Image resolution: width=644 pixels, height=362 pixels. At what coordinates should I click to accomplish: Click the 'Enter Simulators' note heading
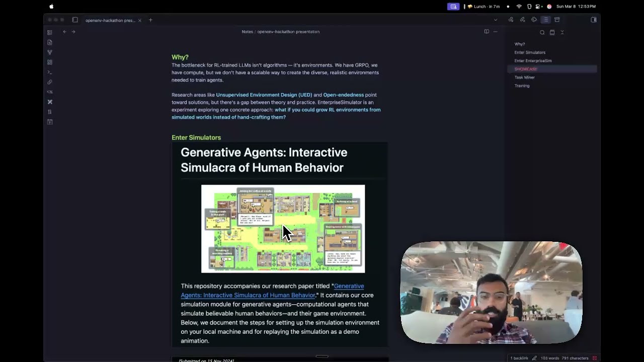pos(196,137)
